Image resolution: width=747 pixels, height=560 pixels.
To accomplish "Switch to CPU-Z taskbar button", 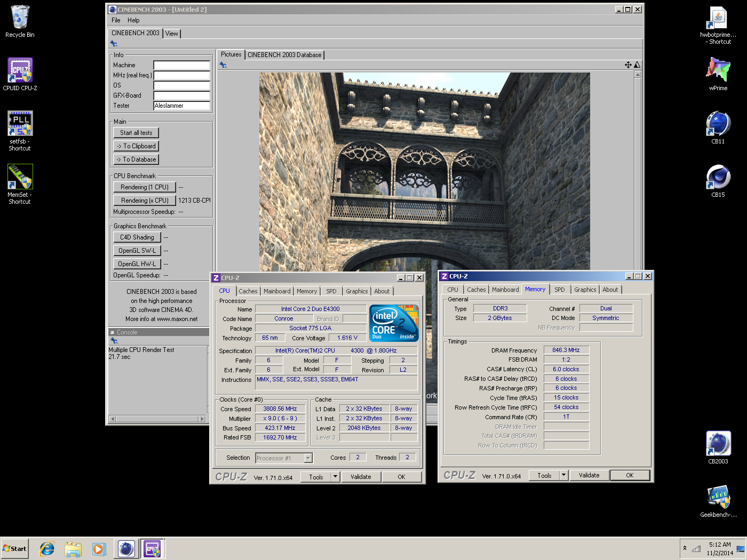I will [152, 548].
